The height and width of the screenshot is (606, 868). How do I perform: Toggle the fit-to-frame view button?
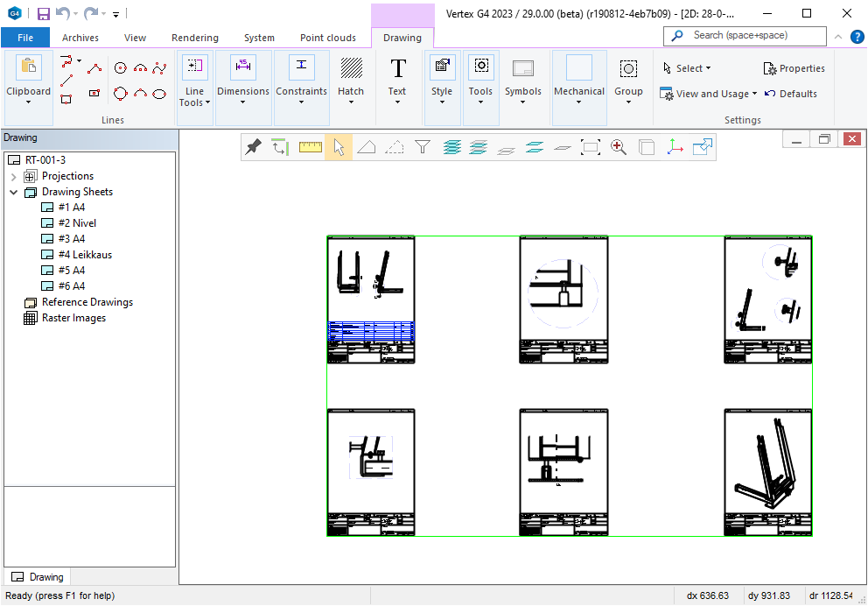pos(591,147)
